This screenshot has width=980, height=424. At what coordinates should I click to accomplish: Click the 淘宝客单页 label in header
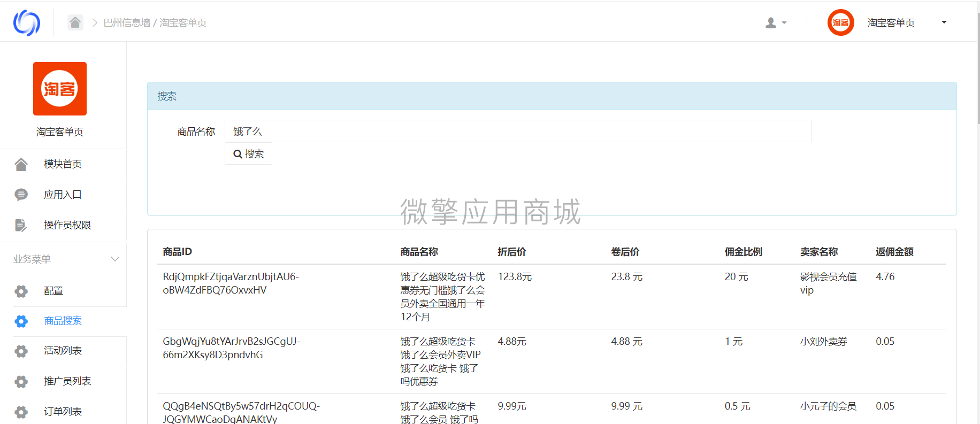pyautogui.click(x=891, y=22)
